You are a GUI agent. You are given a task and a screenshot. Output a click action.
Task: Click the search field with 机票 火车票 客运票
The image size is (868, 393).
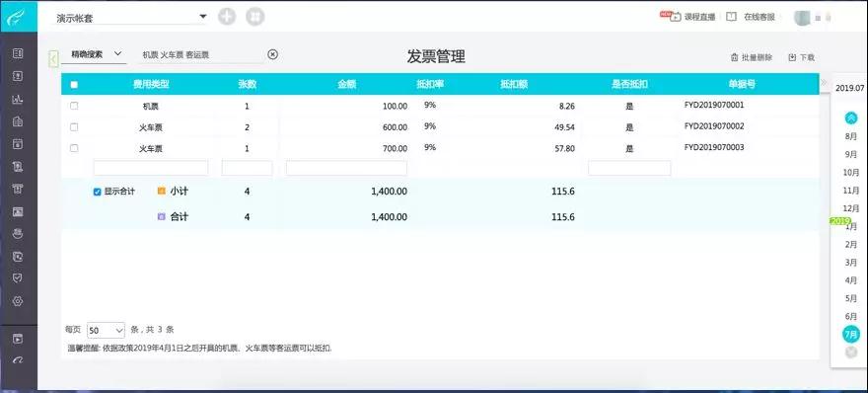200,54
